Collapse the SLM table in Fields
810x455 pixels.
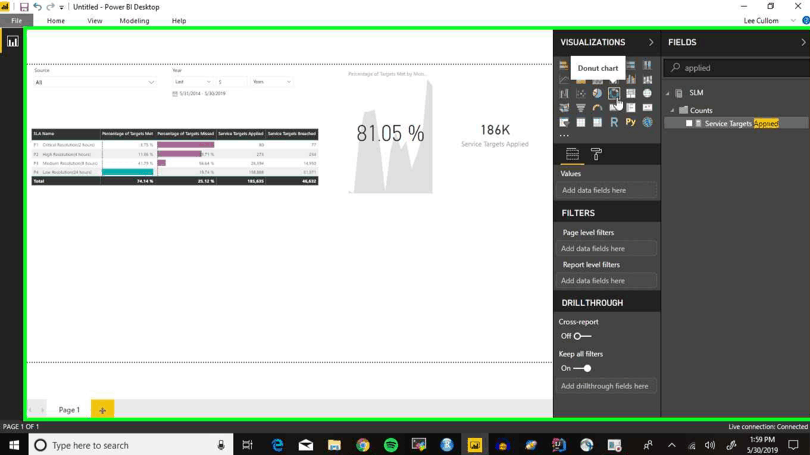pos(667,93)
